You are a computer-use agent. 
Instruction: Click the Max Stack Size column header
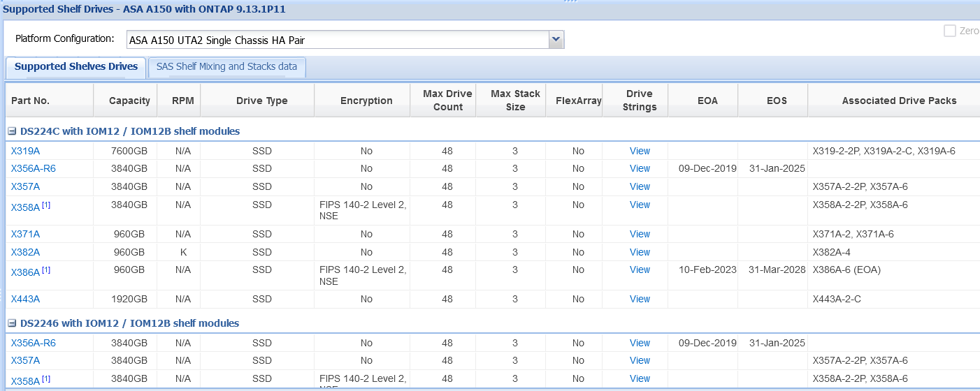(515, 101)
